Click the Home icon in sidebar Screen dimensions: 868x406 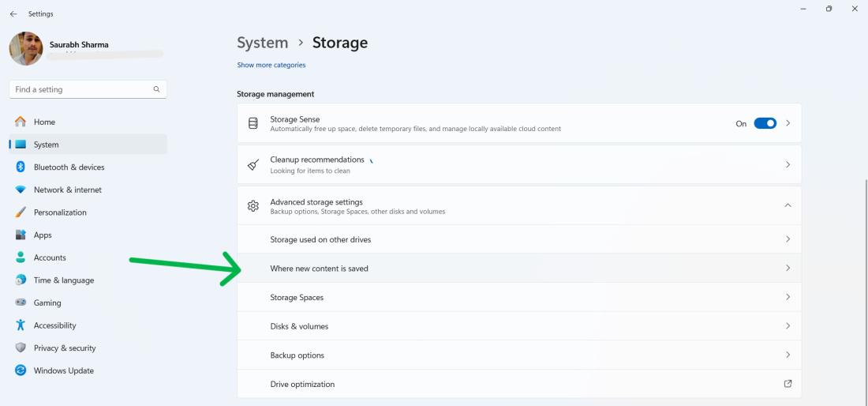(21, 122)
